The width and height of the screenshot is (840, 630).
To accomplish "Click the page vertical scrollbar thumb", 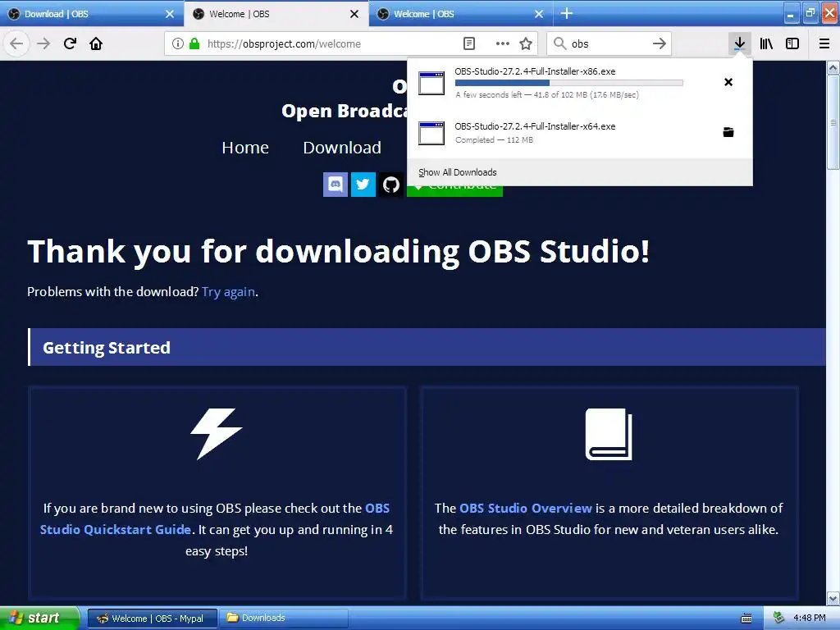I will (x=833, y=122).
